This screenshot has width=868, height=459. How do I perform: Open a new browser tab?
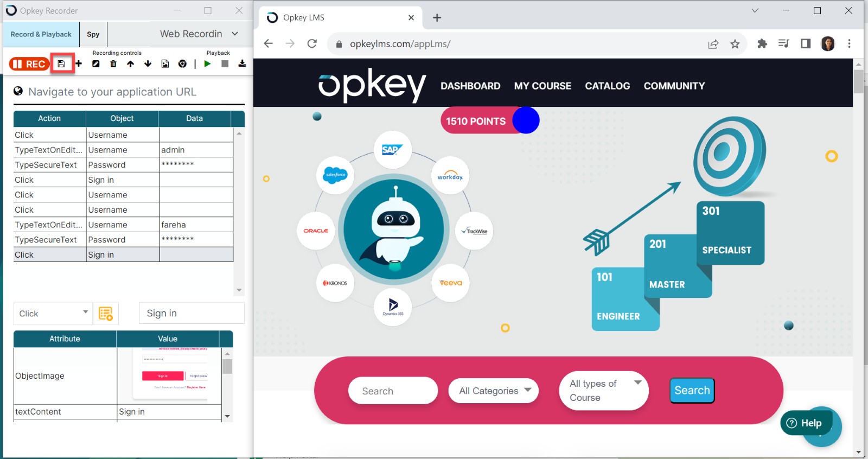[x=437, y=18]
